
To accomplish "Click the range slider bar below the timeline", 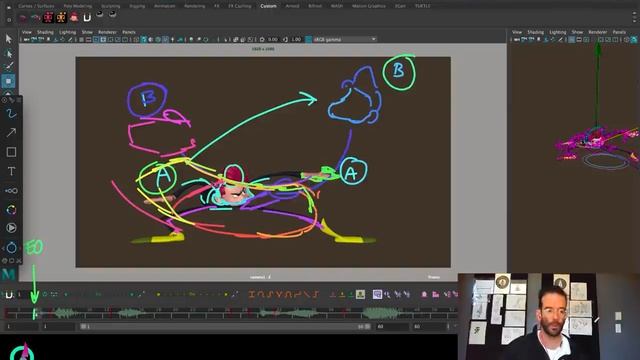I will 226,327.
